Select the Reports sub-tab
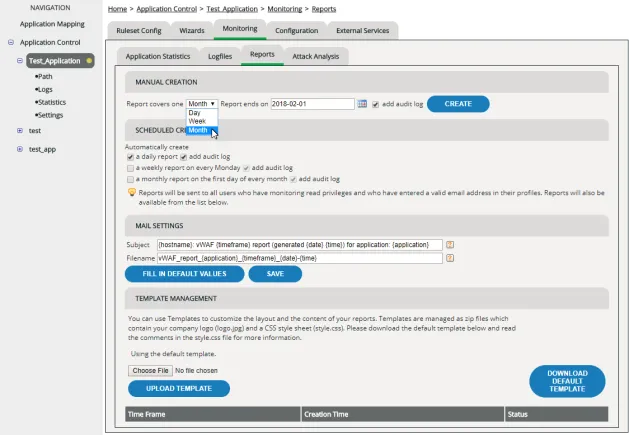 click(x=262, y=55)
